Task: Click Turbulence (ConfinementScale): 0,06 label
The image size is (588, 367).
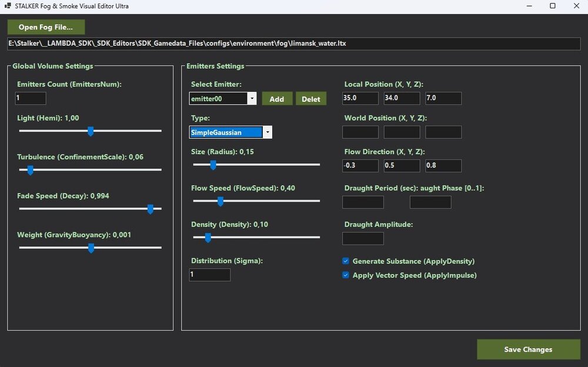Action: [80, 157]
